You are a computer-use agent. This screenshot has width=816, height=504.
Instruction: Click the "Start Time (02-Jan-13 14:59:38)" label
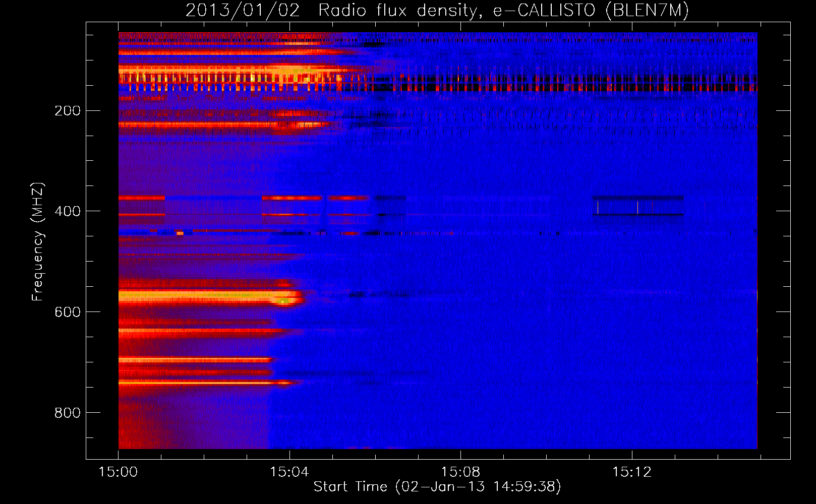[437, 487]
